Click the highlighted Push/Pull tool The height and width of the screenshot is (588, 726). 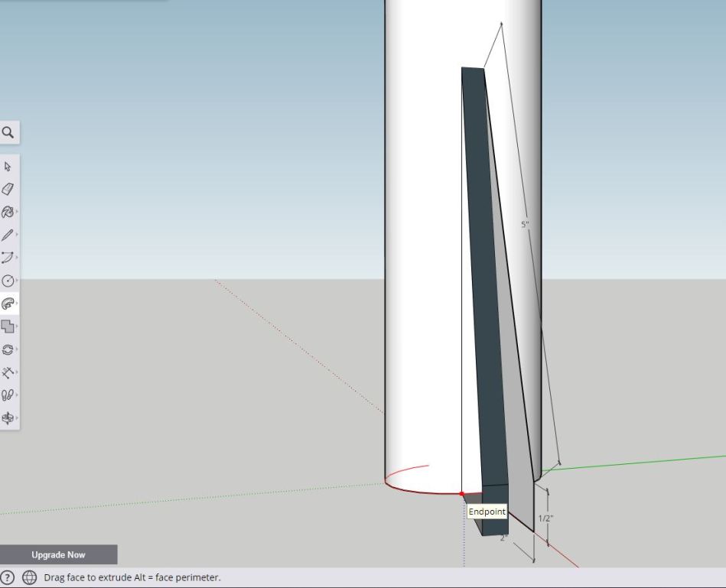pos(8,304)
